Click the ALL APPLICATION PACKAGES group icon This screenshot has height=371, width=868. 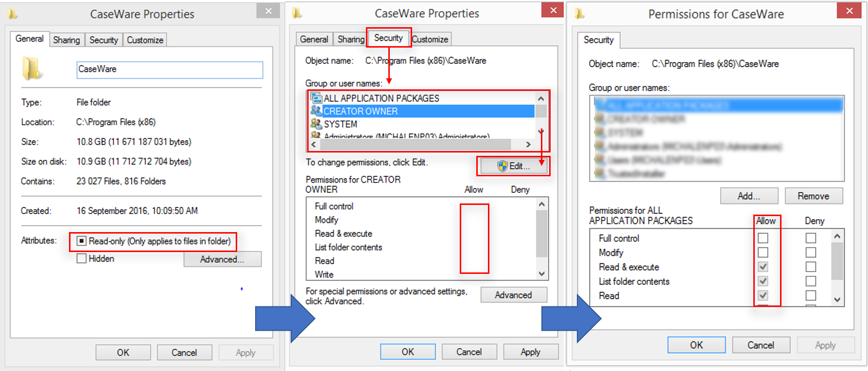(x=316, y=98)
